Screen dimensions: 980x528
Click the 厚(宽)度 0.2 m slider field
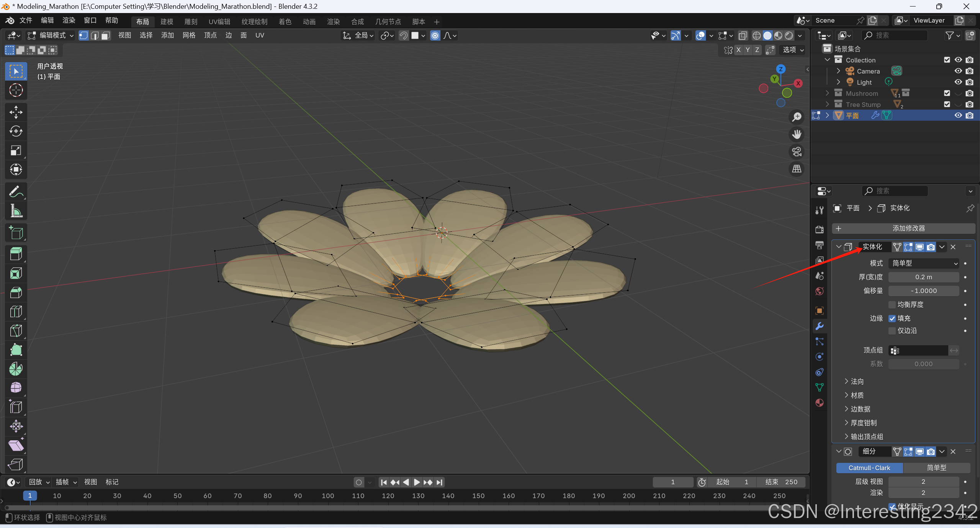click(923, 277)
